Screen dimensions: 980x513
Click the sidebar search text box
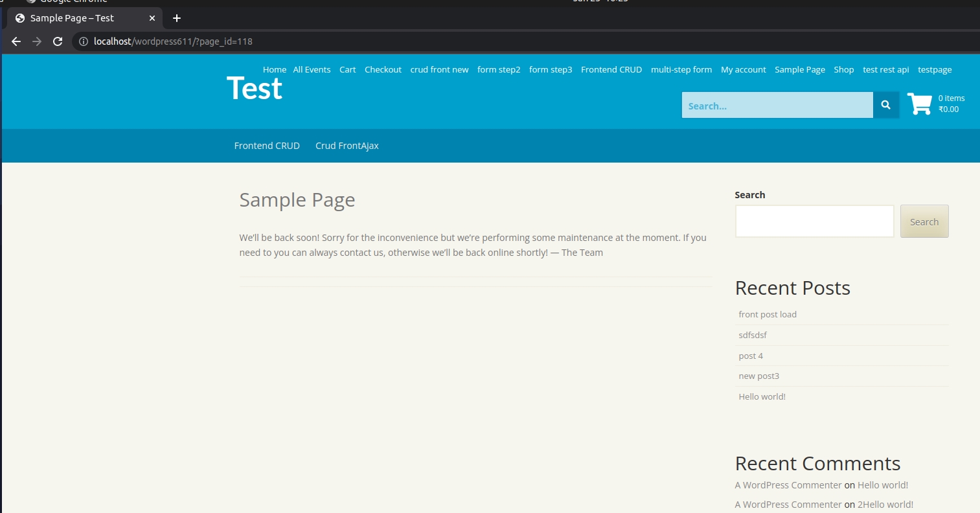[814, 221]
